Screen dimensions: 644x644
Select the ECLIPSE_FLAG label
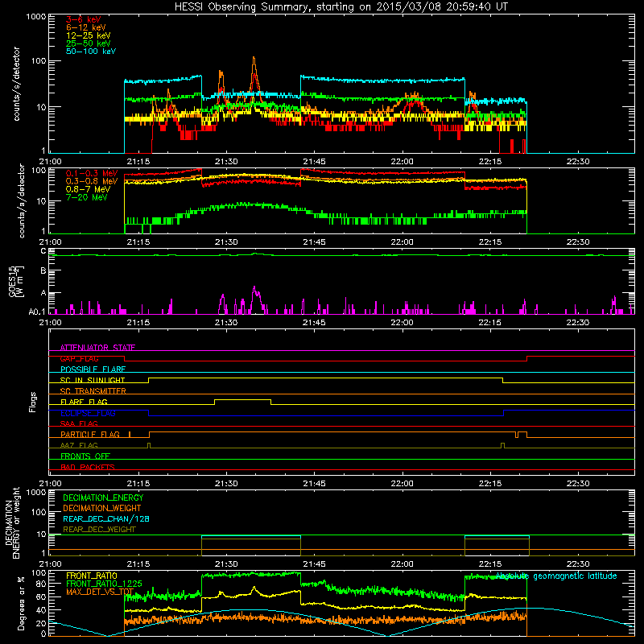click(88, 413)
